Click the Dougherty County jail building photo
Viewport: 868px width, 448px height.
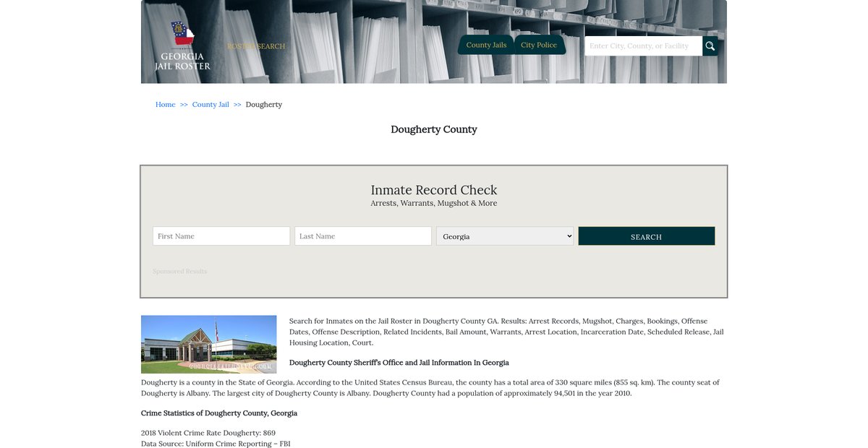(208, 344)
